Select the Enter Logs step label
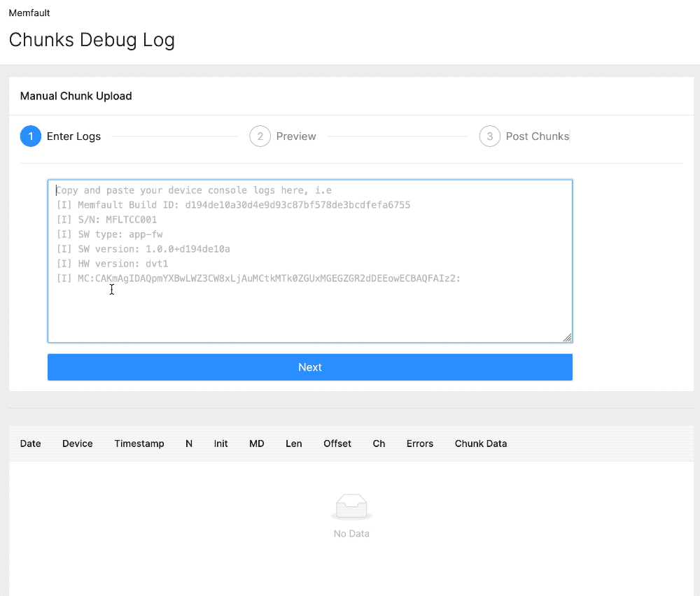 click(73, 136)
